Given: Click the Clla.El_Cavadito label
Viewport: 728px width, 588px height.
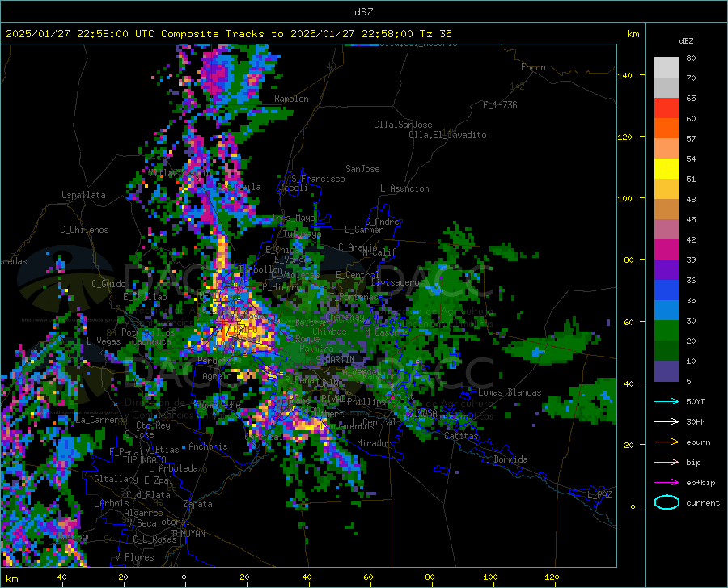Looking at the screenshot, I should pos(447,135).
